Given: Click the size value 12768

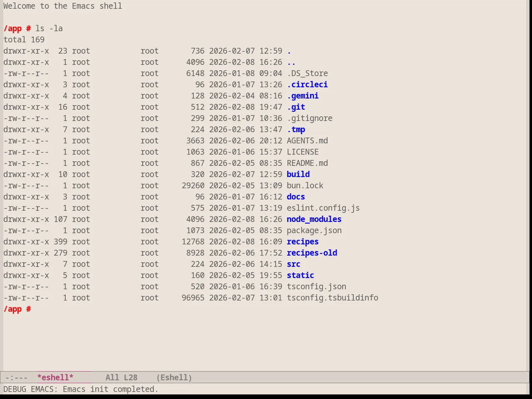Looking at the screenshot, I should click(x=193, y=241).
